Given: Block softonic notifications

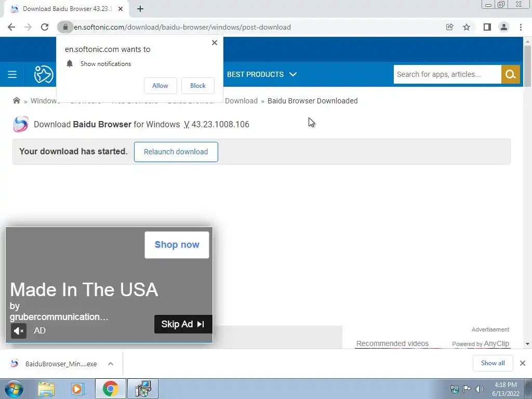Looking at the screenshot, I should point(198,86).
